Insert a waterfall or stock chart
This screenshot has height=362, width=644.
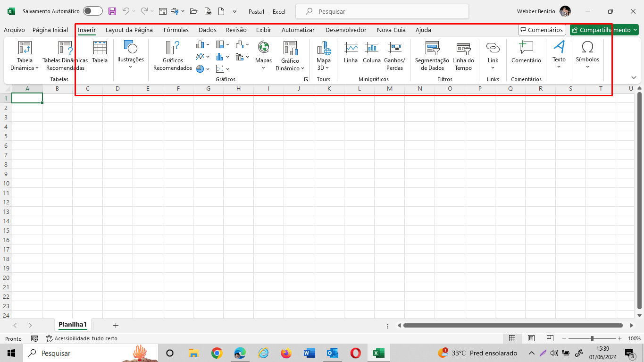click(x=243, y=45)
